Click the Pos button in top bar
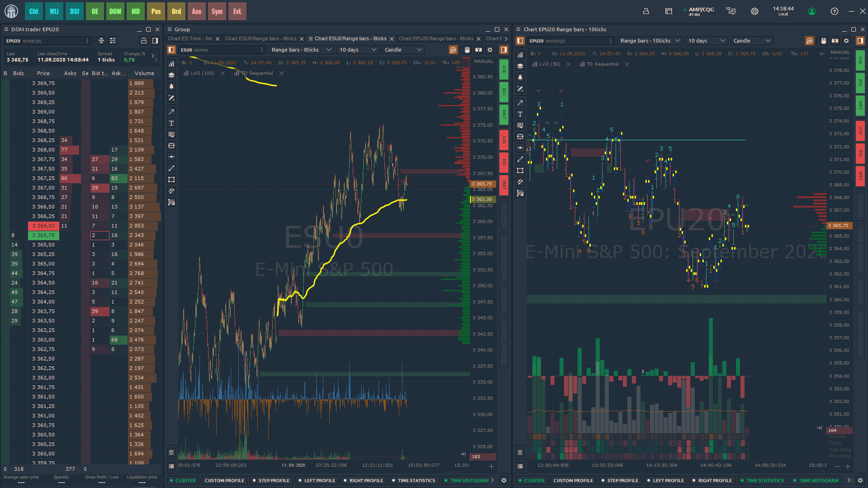 pyautogui.click(x=156, y=11)
